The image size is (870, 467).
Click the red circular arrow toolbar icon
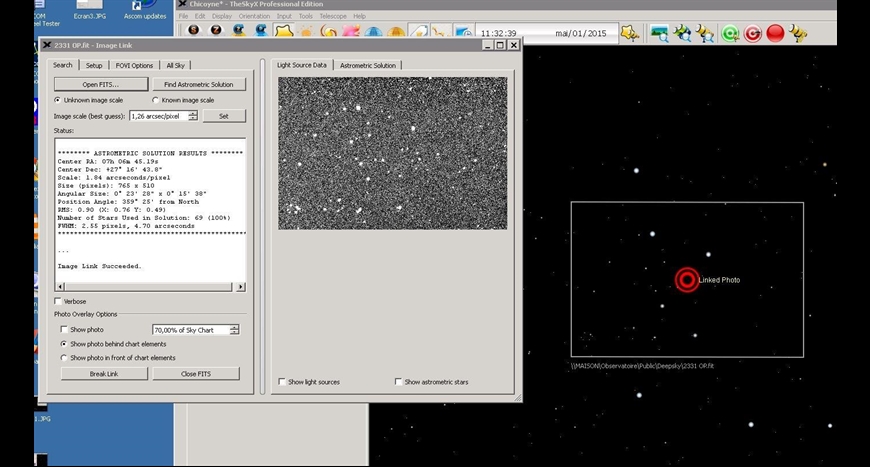752,34
